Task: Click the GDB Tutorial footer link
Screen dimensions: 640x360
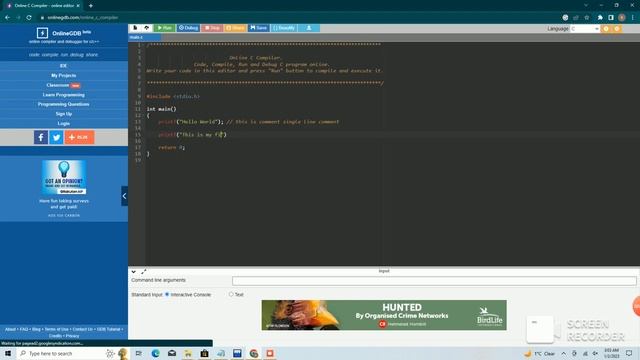Action: tap(109, 329)
